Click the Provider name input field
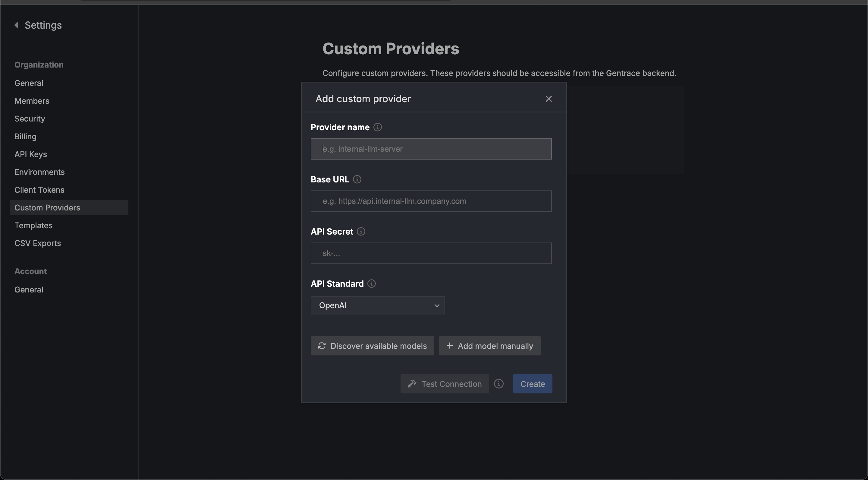Screen dimensions: 868x480 click(431, 148)
